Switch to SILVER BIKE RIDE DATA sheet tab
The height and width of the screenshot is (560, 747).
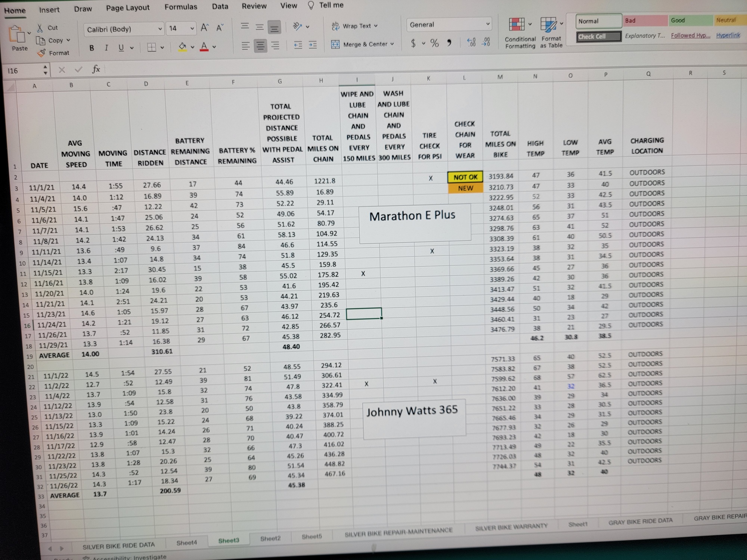(118, 545)
